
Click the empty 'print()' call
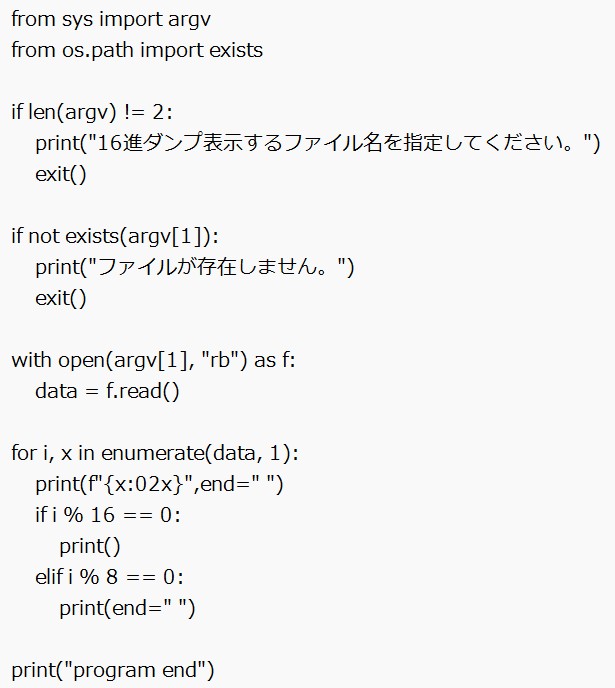[89, 546]
